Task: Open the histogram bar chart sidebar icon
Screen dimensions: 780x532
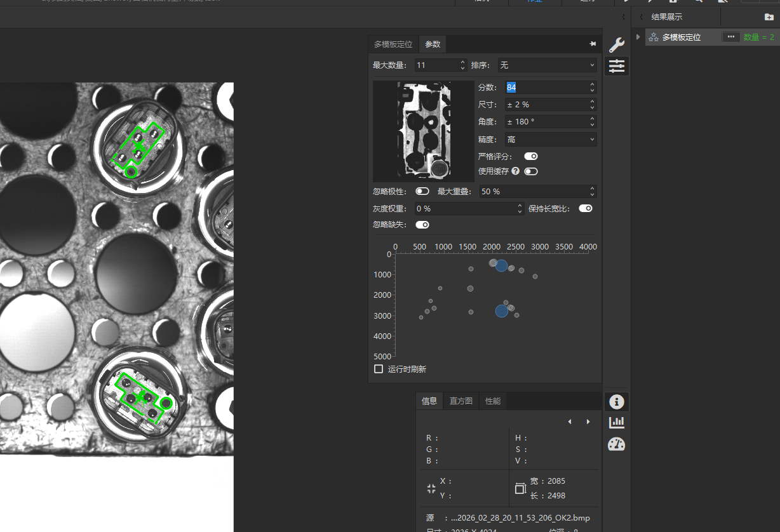Action: click(616, 422)
